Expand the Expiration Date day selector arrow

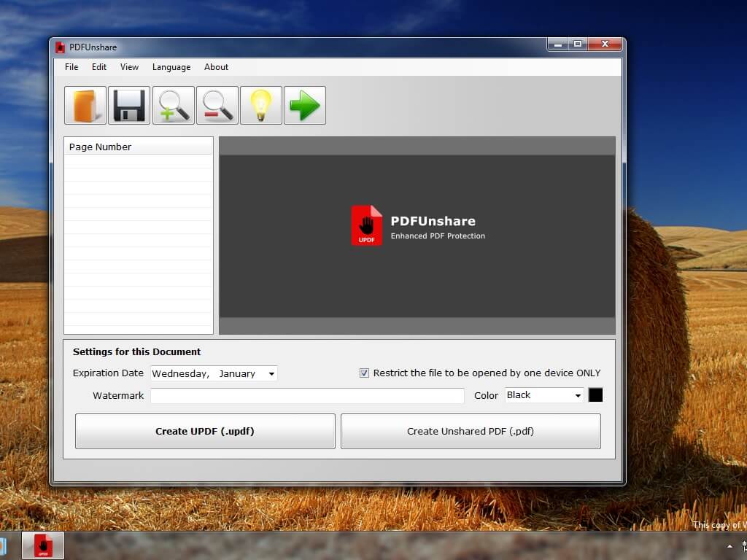pos(271,373)
